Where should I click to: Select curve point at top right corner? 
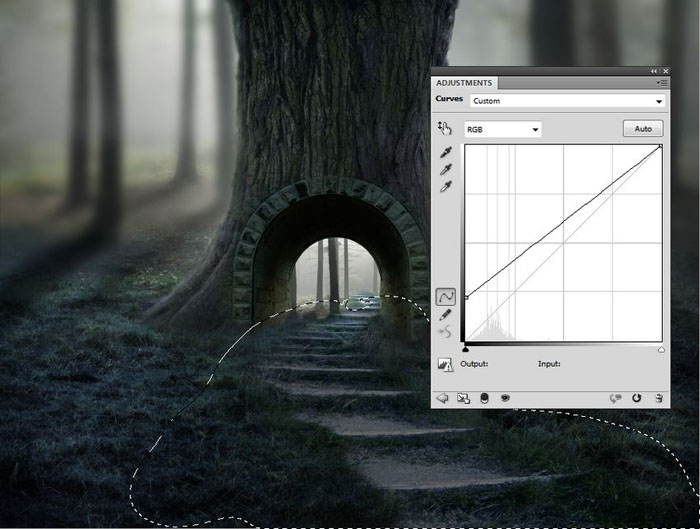tap(661, 146)
